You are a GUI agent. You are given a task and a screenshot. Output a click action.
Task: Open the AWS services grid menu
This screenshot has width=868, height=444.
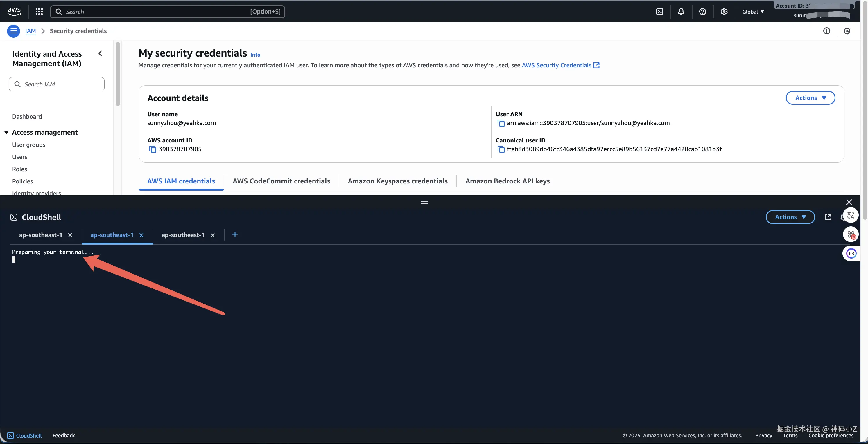click(39, 12)
